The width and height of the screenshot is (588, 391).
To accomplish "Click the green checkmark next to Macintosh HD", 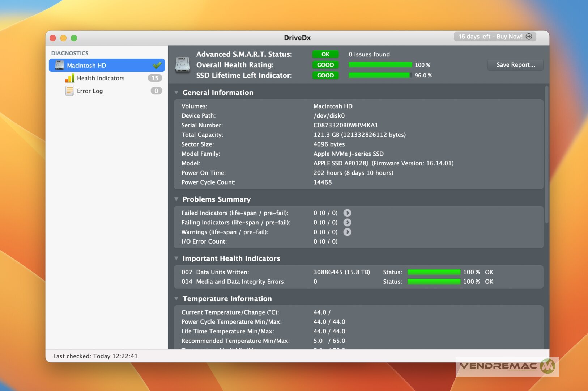I will pyautogui.click(x=157, y=65).
